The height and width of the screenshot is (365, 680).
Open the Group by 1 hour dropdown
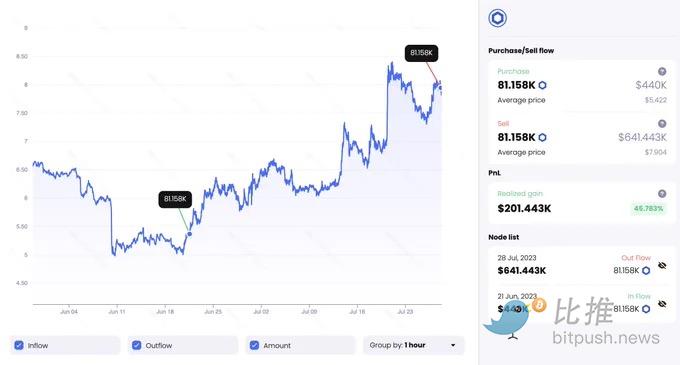pyautogui.click(x=413, y=345)
